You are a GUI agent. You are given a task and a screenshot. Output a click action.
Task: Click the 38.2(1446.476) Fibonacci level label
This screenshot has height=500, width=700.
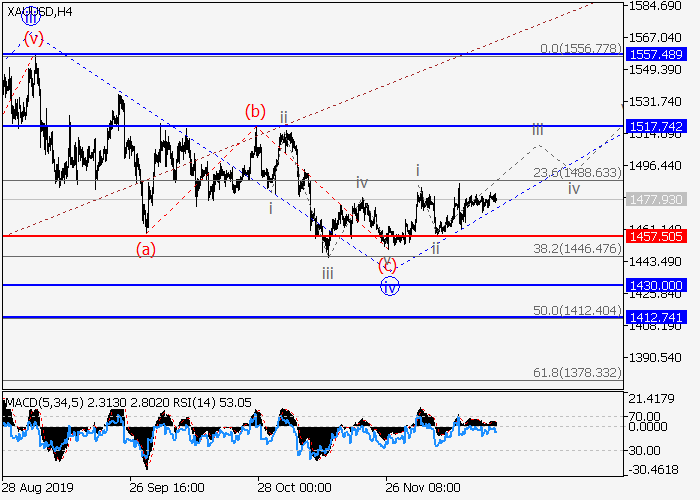click(x=576, y=248)
